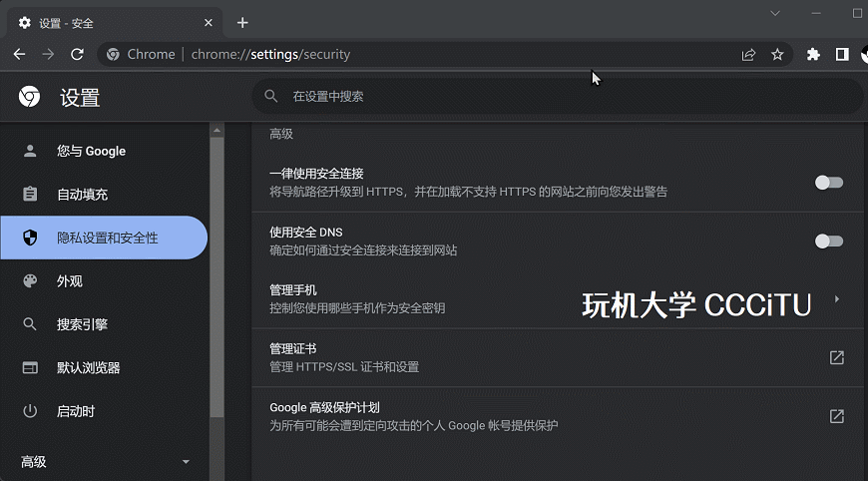868x481 pixels.
Task: Open the side panel icon
Action: pyautogui.click(x=841, y=55)
